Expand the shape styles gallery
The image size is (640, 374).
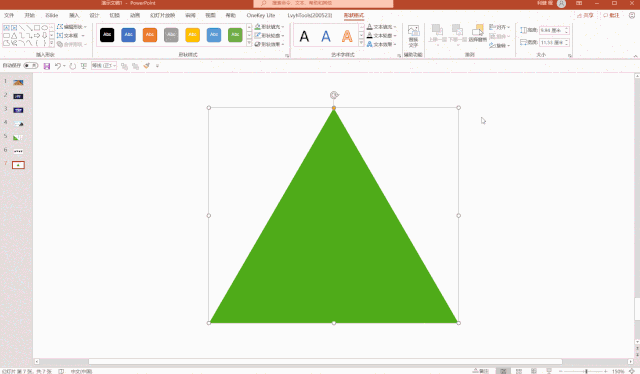coord(249,43)
